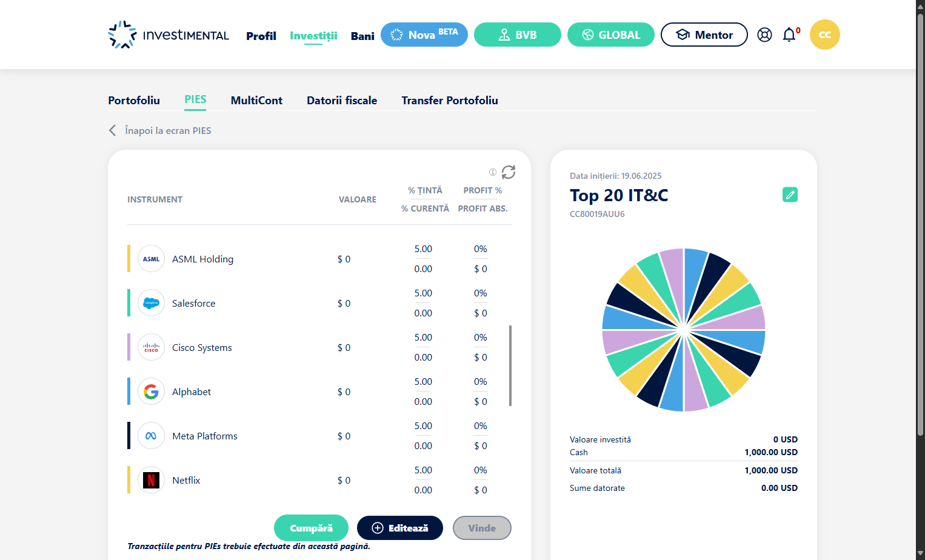The image size is (925, 560).
Task: Click the ASML Holding logo
Action: coord(151,259)
